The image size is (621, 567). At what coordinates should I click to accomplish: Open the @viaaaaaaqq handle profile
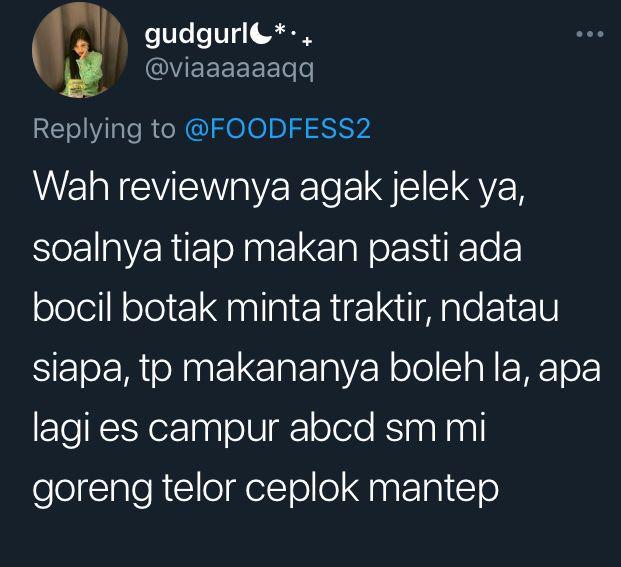[229, 70]
